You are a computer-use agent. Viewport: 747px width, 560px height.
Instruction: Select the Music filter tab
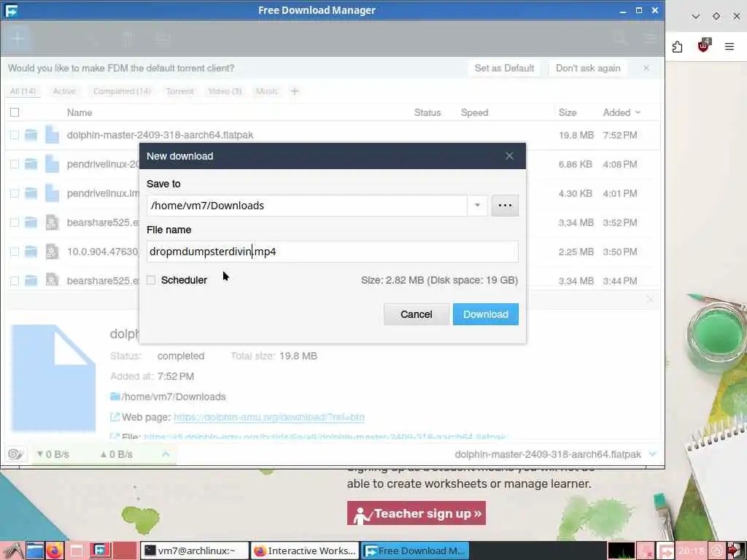click(267, 91)
